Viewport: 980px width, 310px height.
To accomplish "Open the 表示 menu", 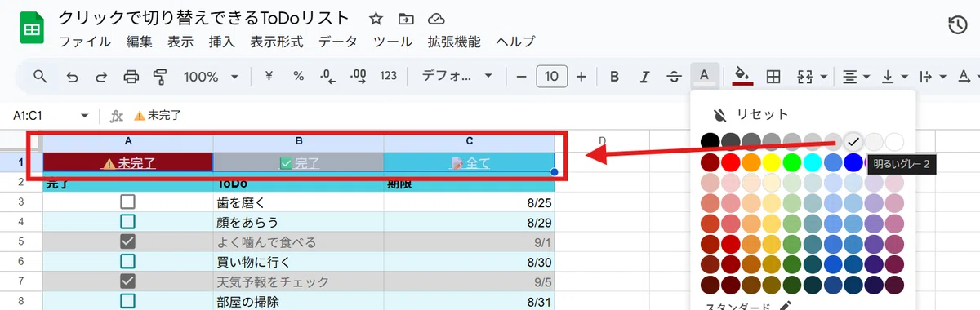I will 180,42.
